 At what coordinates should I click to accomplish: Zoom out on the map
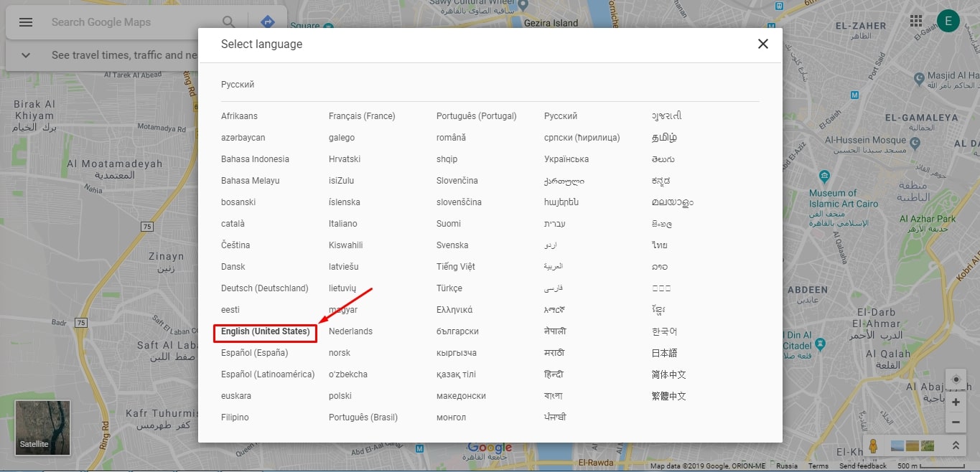pyautogui.click(x=956, y=423)
